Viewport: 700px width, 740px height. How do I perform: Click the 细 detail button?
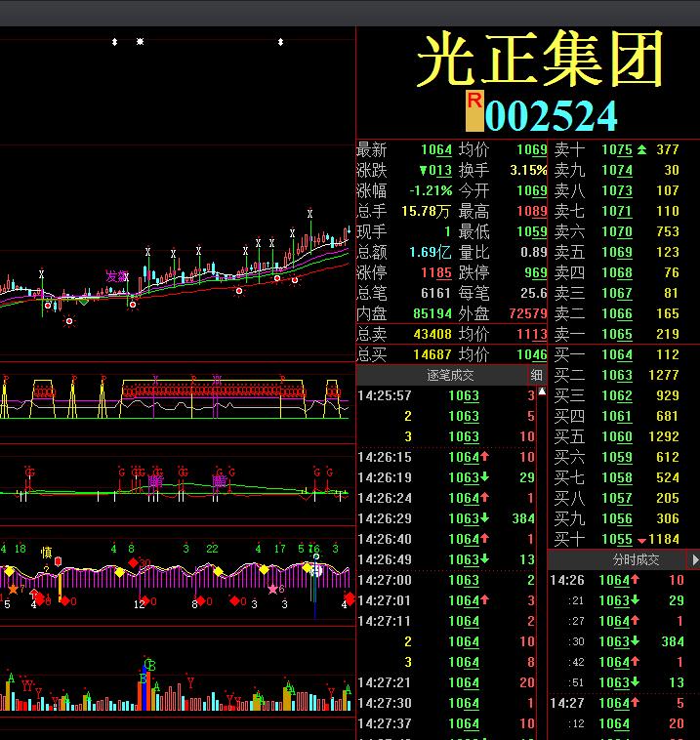click(x=536, y=375)
